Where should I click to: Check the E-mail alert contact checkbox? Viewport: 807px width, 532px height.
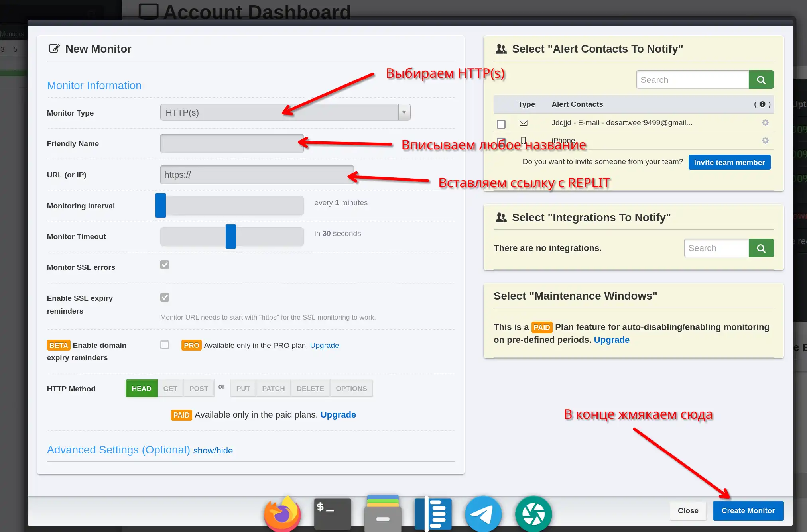(501, 124)
